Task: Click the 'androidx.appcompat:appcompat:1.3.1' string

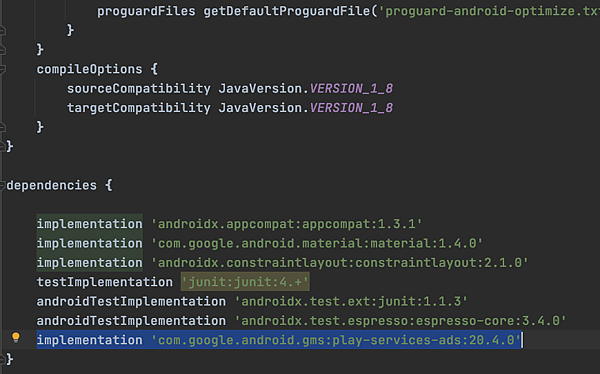Action: [x=286, y=224]
